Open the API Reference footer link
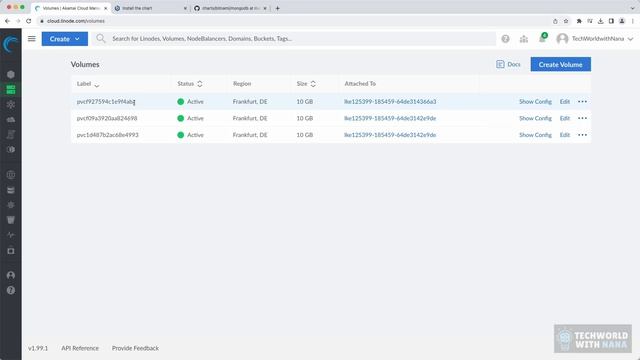640x360 pixels. [80, 348]
